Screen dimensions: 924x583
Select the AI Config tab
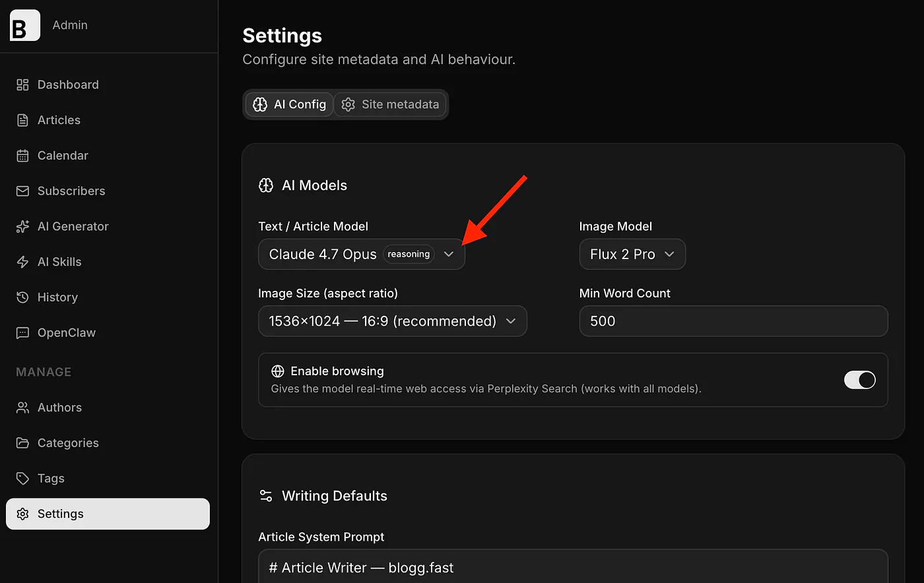coord(290,104)
